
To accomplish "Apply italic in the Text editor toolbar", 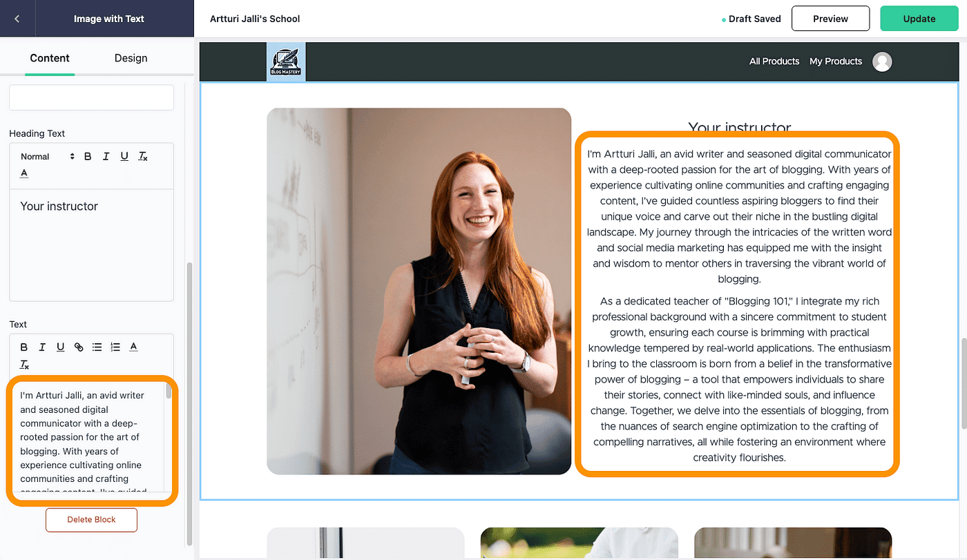I will click(x=42, y=347).
